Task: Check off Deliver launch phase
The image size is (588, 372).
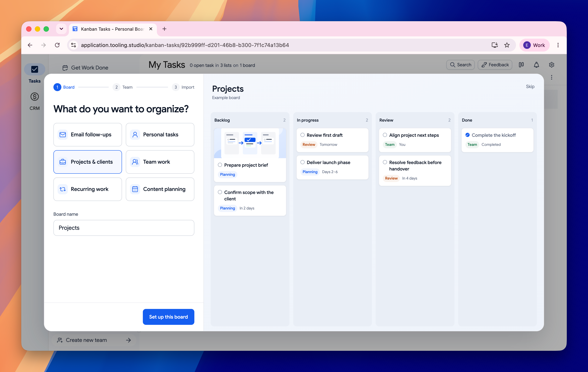Action: 302,162
